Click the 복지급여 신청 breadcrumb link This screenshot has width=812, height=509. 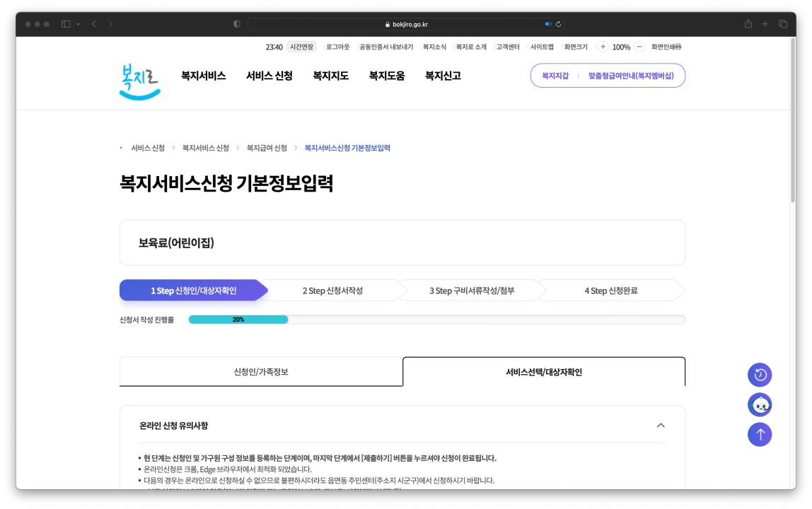[x=267, y=148]
